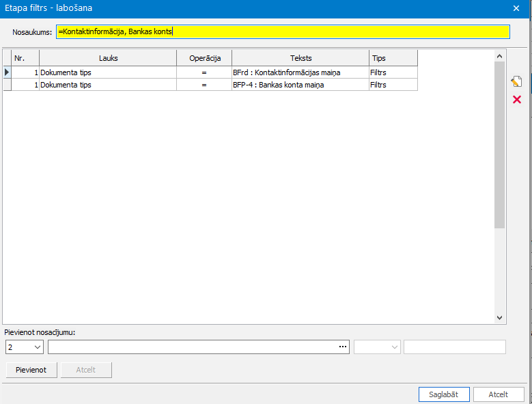Click the Atcelt button beside Saglabāt
This screenshot has height=404, width=532.
(x=499, y=394)
